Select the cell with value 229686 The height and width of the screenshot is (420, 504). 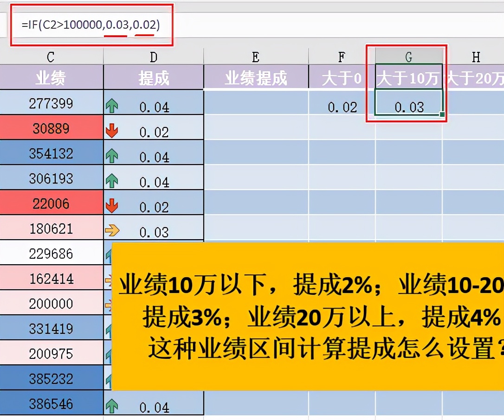tap(52, 252)
